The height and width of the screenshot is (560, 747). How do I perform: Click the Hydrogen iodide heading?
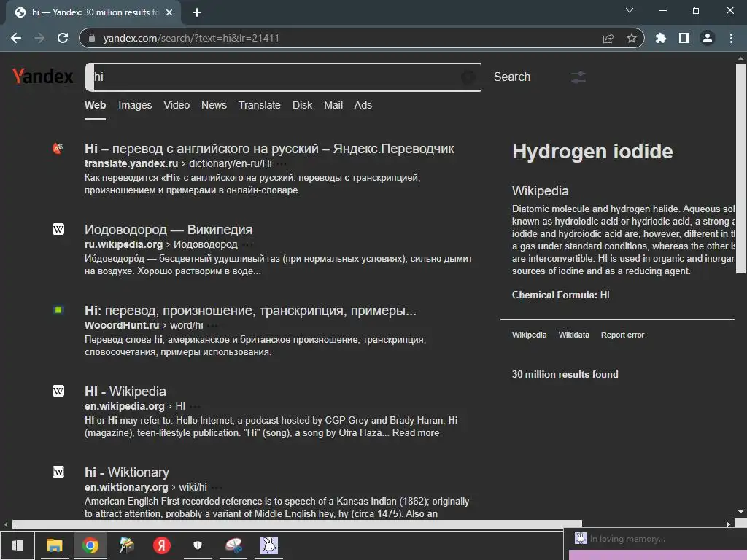click(x=592, y=152)
